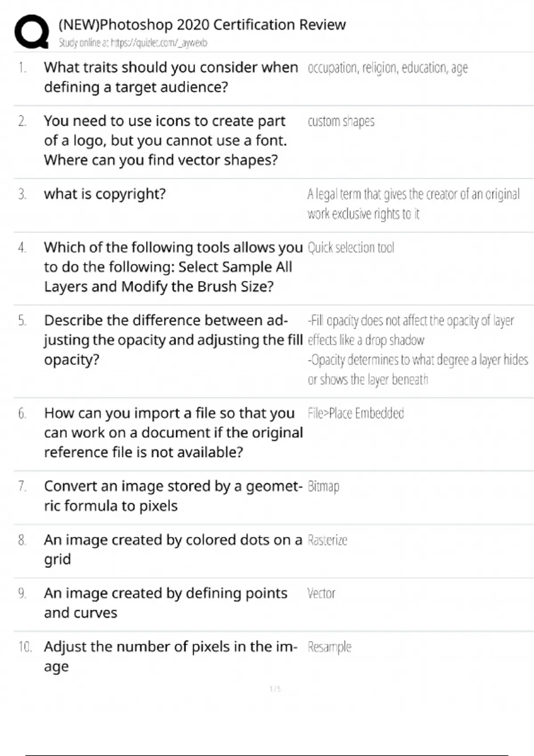Click the Photoshop 2020 Certification Review title

202,24
